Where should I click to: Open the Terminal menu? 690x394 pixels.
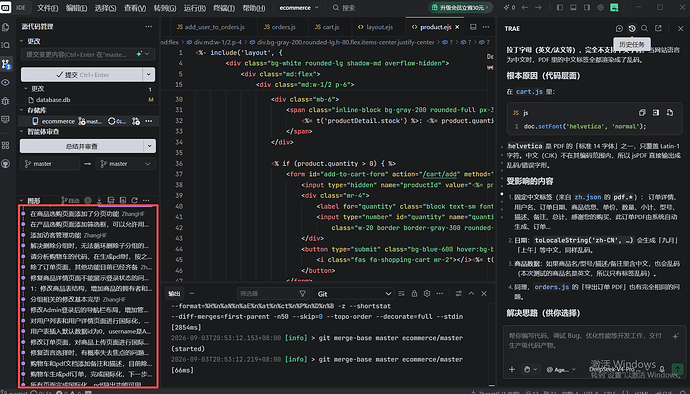[224, 7]
